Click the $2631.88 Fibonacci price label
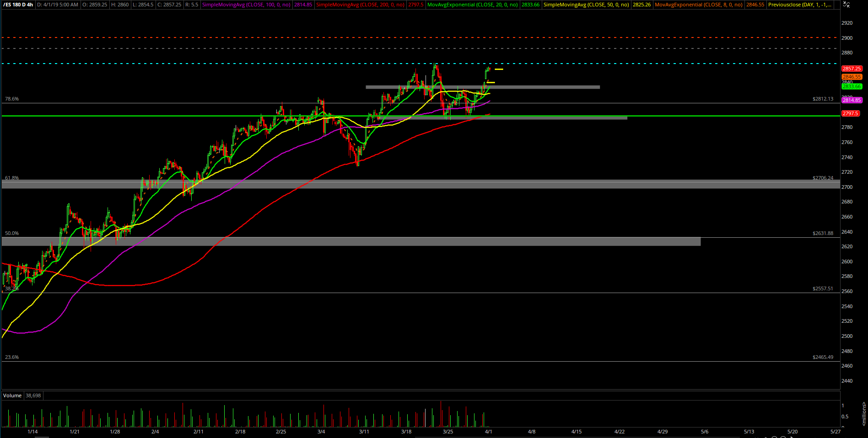 [823, 233]
